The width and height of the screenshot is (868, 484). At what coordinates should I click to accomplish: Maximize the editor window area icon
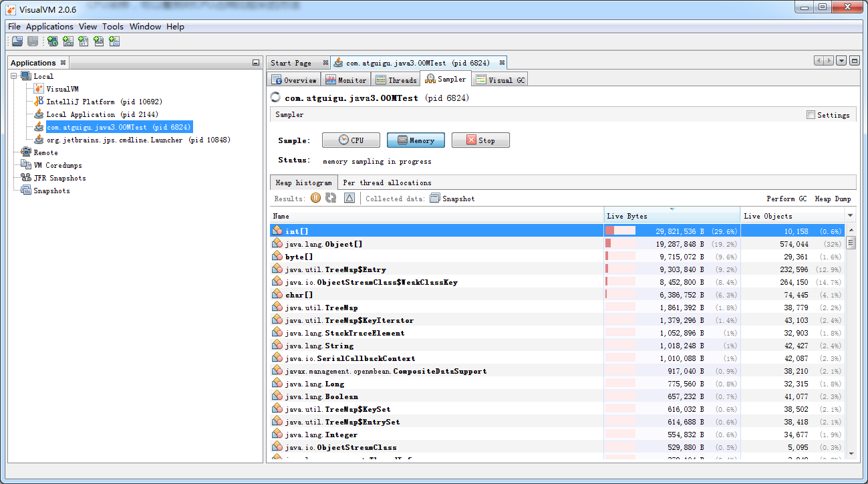point(854,61)
